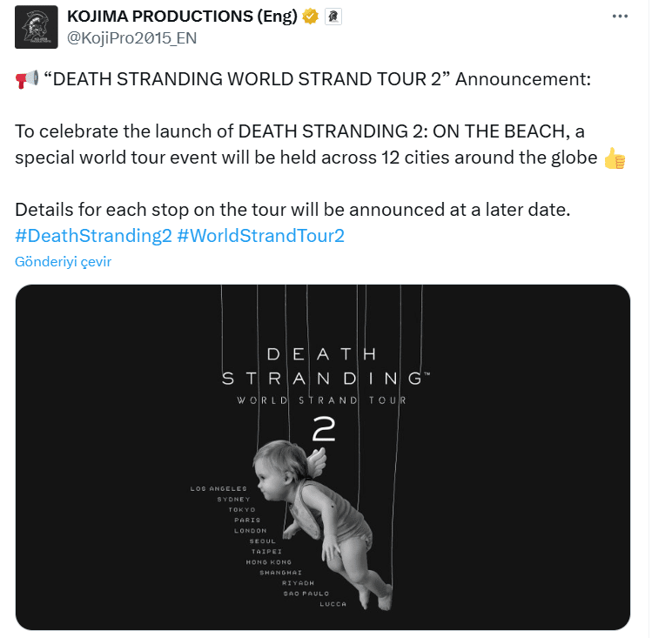Click LUCCA at the bottom of the city list
The height and width of the screenshot is (638, 672).
pos(333,603)
